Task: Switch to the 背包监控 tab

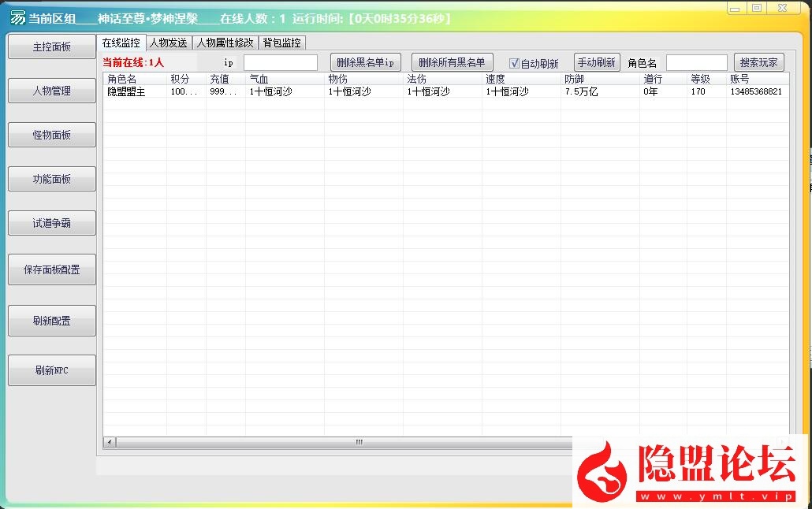Action: [282, 43]
